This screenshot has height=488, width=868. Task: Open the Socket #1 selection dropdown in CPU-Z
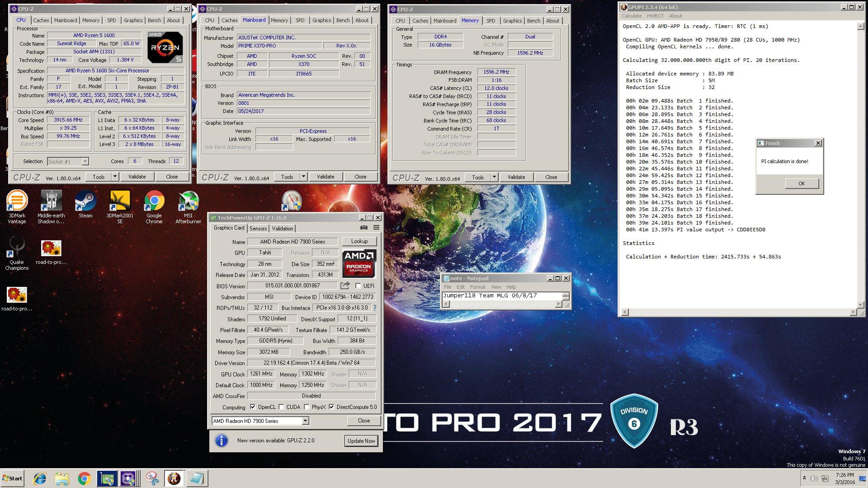85,161
